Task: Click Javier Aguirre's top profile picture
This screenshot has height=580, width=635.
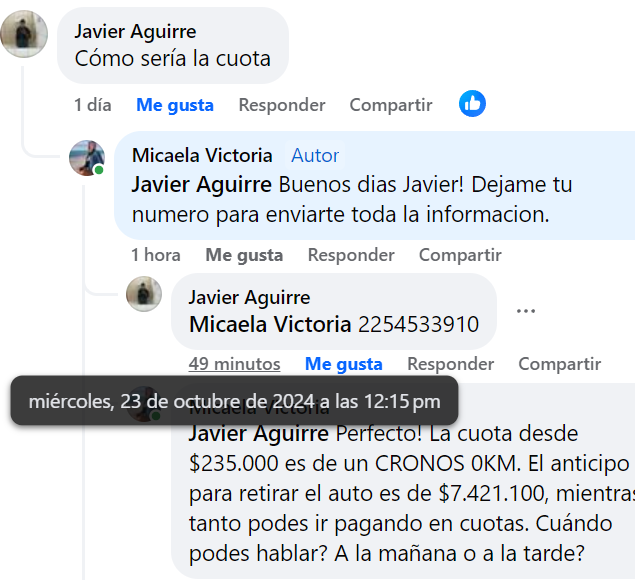Action: coord(24,34)
